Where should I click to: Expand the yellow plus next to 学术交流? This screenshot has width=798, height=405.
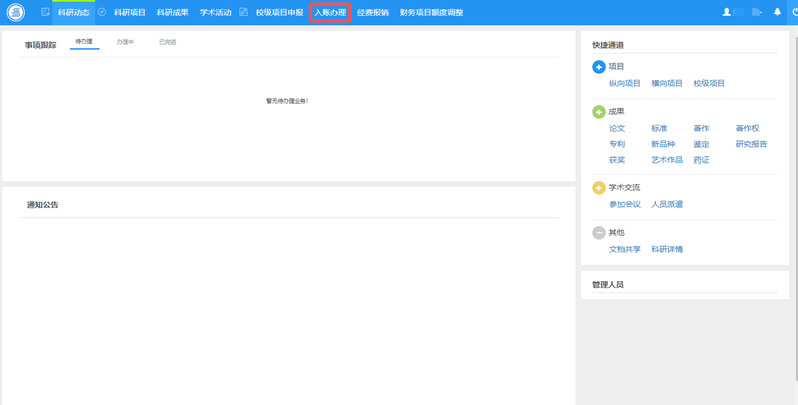[599, 187]
